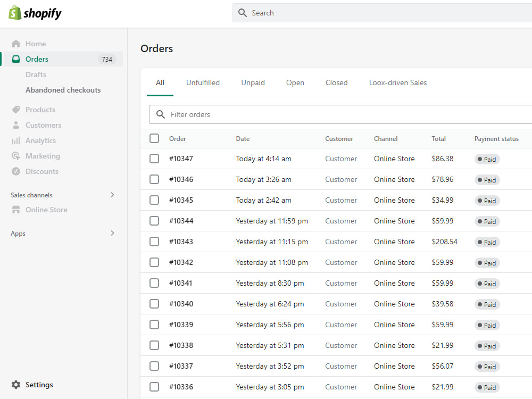The width and height of the screenshot is (532, 399).
Task: Click total $39.58
Action: tap(443, 304)
